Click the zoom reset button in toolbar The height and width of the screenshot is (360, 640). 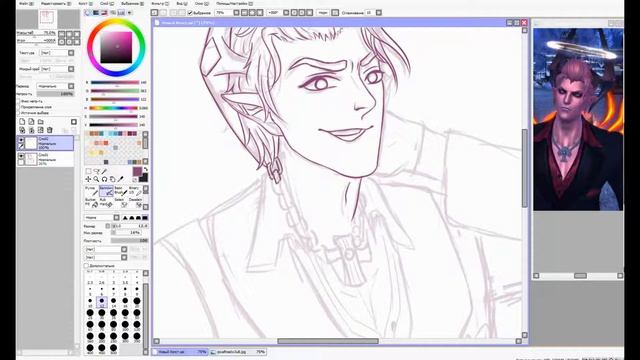coord(260,13)
